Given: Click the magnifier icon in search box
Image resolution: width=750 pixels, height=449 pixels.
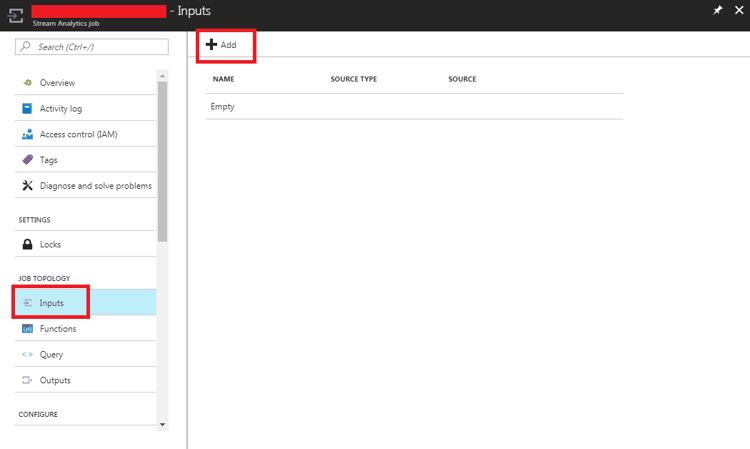Looking at the screenshot, I should 26,46.
